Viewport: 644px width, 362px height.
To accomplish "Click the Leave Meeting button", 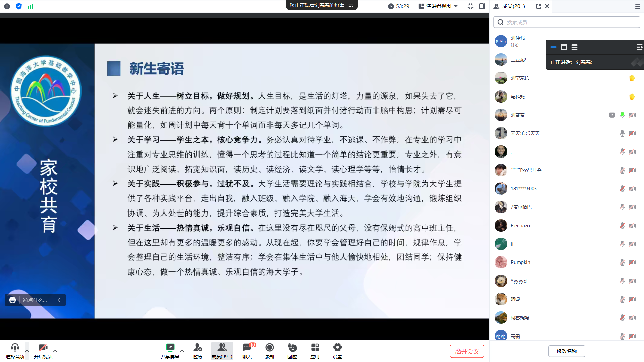I will pyautogui.click(x=467, y=351).
